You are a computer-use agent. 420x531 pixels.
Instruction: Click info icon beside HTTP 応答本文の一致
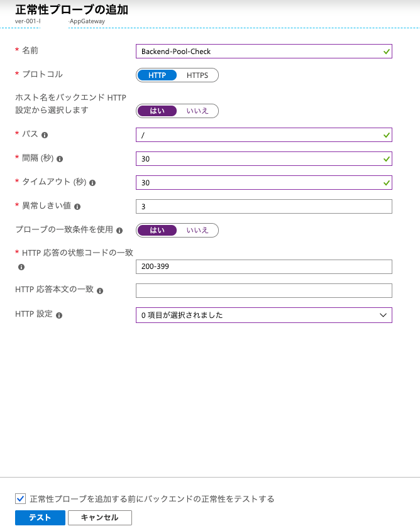pos(100,290)
